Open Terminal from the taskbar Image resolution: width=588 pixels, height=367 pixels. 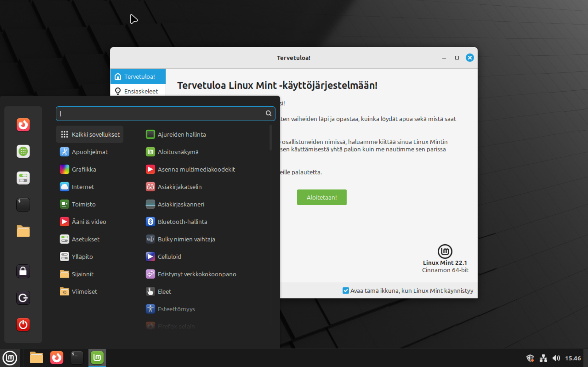pyautogui.click(x=77, y=358)
